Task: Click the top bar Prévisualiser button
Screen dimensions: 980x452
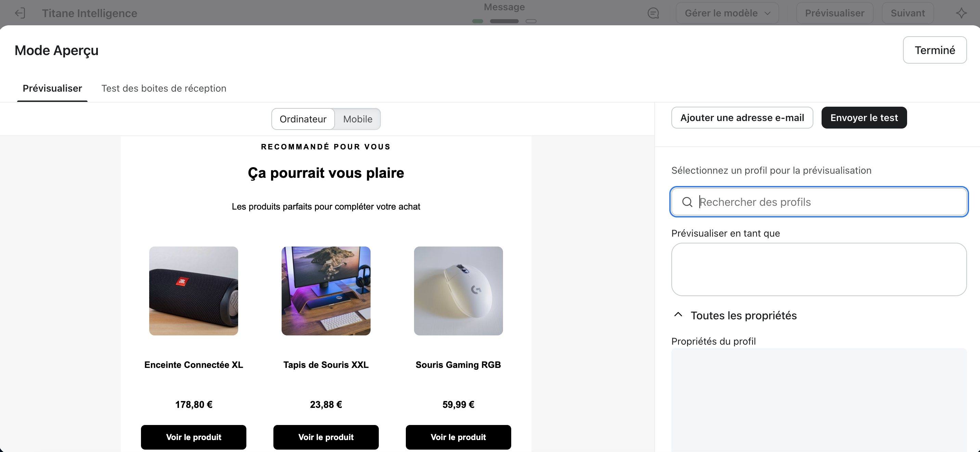Action: click(x=834, y=13)
